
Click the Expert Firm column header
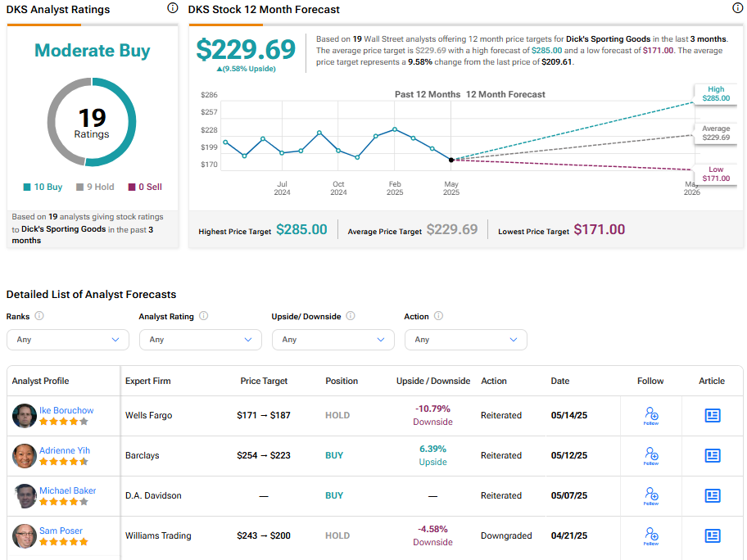coord(147,381)
